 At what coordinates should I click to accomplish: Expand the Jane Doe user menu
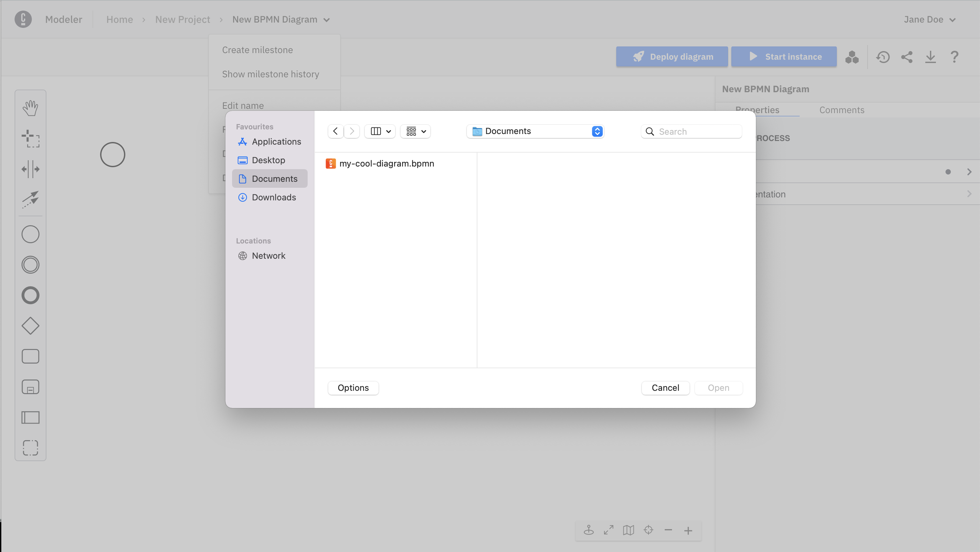929,20
